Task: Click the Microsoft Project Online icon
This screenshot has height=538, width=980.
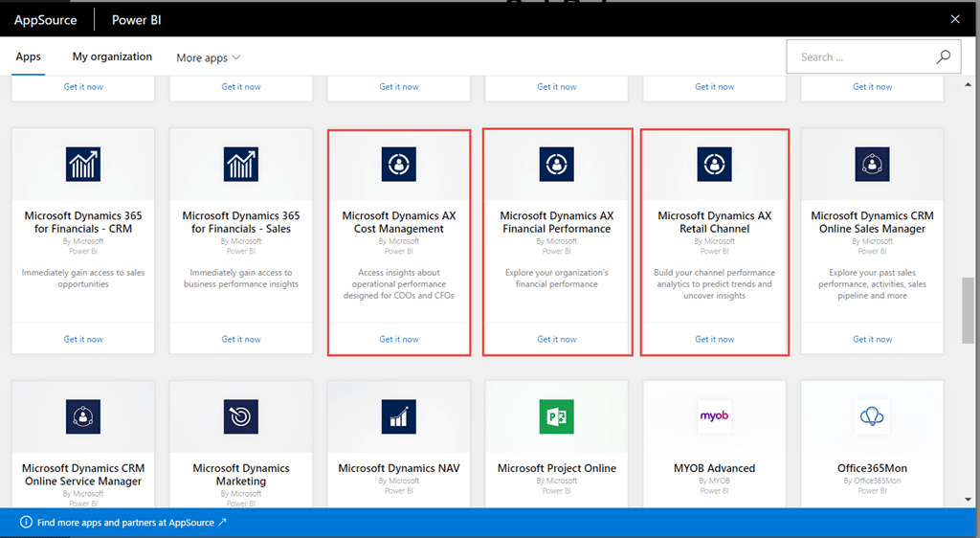Action: click(x=556, y=416)
